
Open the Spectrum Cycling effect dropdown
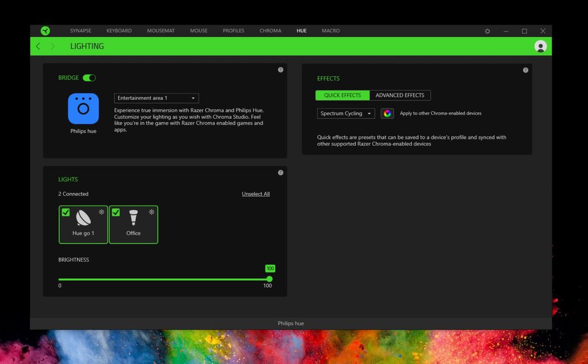coord(345,113)
